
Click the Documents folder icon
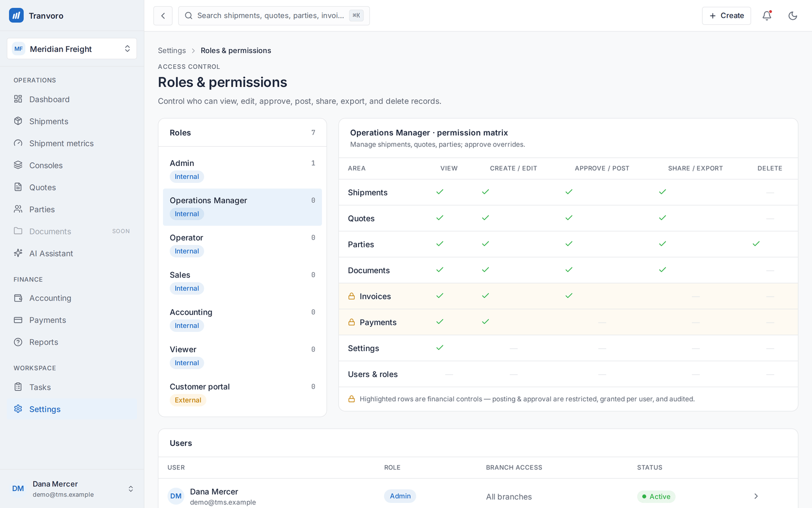click(18, 231)
